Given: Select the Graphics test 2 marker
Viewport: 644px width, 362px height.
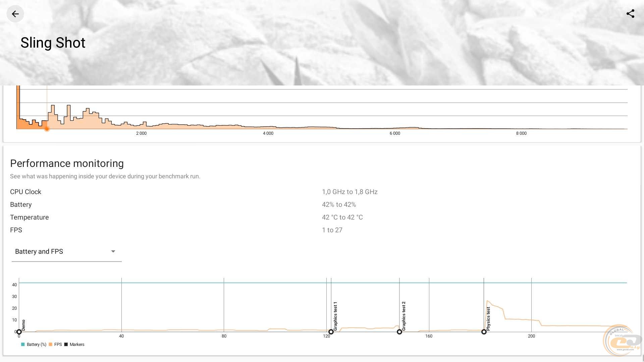Looking at the screenshot, I should point(399,332).
